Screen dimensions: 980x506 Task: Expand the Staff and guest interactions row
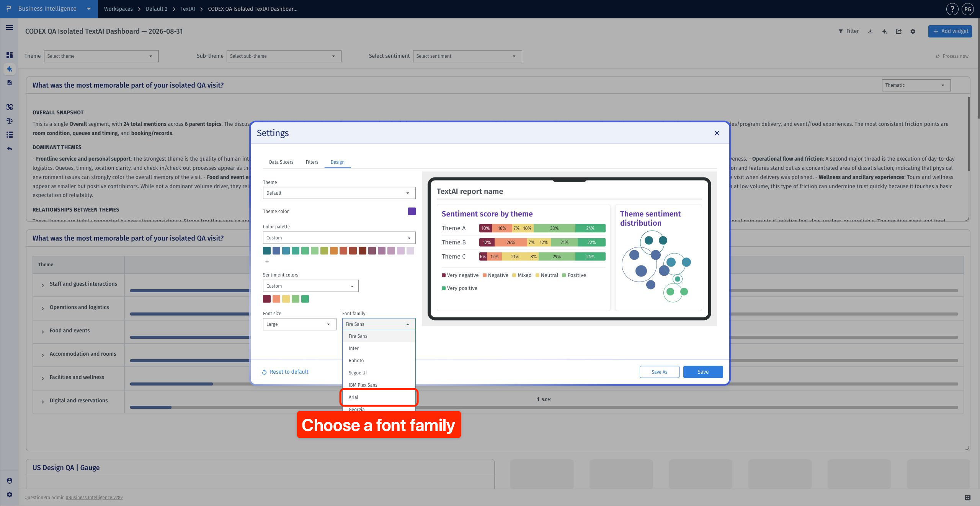42,285
